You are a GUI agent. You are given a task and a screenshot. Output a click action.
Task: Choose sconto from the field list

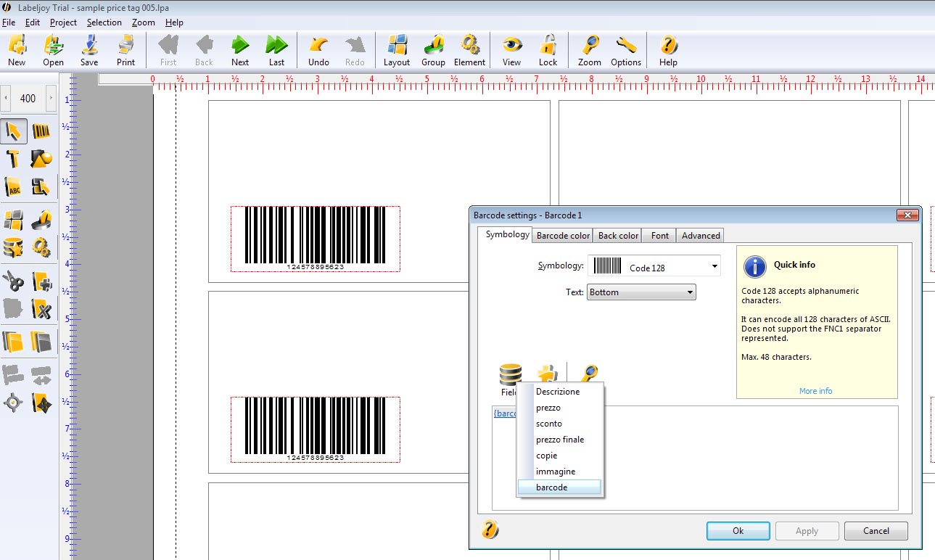point(559,424)
